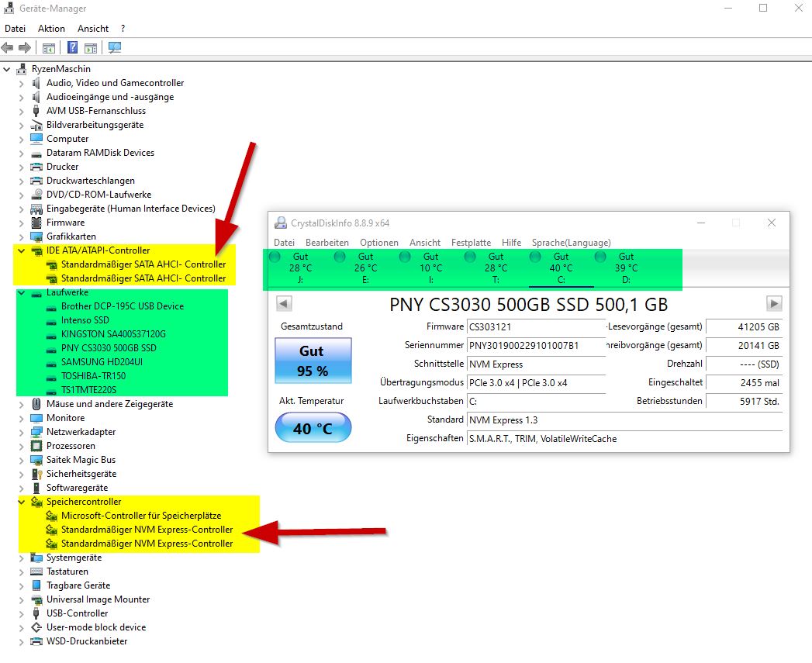
Task: Expand the Grafikkarten node
Action: tap(21, 237)
